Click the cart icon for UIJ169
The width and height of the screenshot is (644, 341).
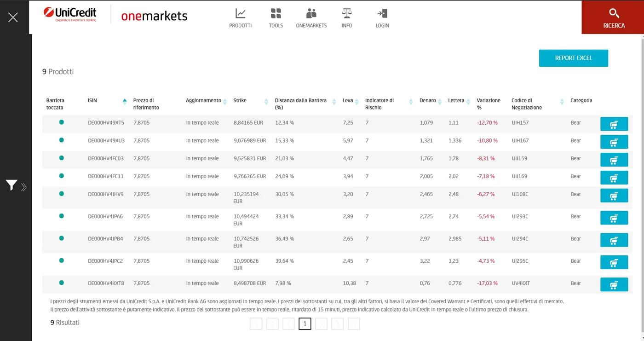click(x=614, y=178)
